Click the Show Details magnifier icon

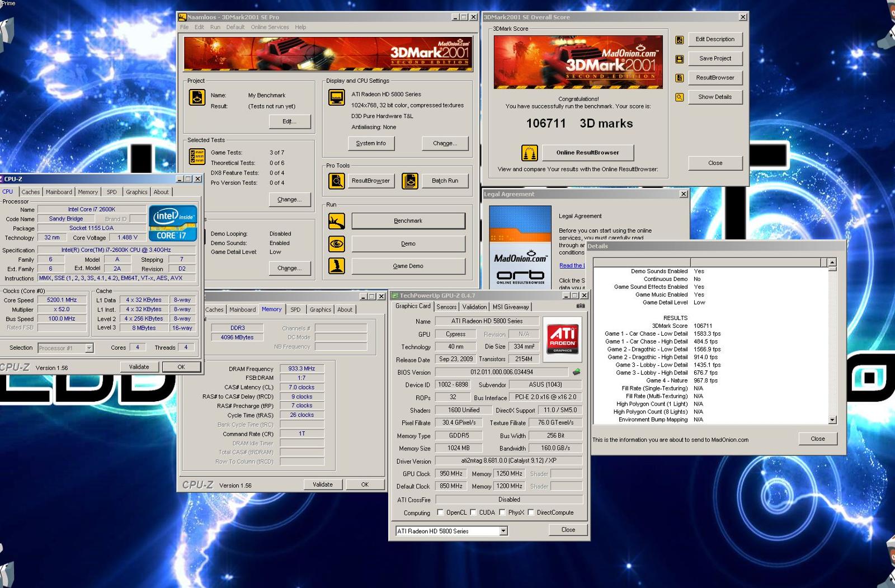coord(679,97)
